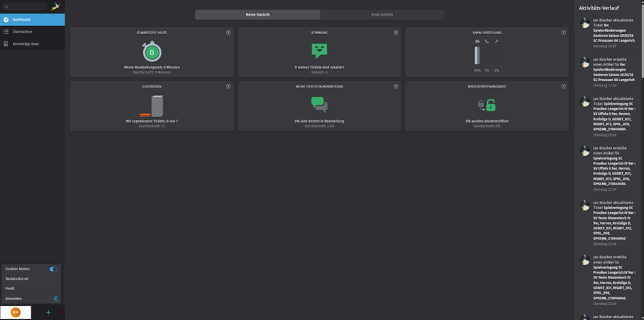Click the search field in the sidebar
This screenshot has height=320, width=644.
26,6
